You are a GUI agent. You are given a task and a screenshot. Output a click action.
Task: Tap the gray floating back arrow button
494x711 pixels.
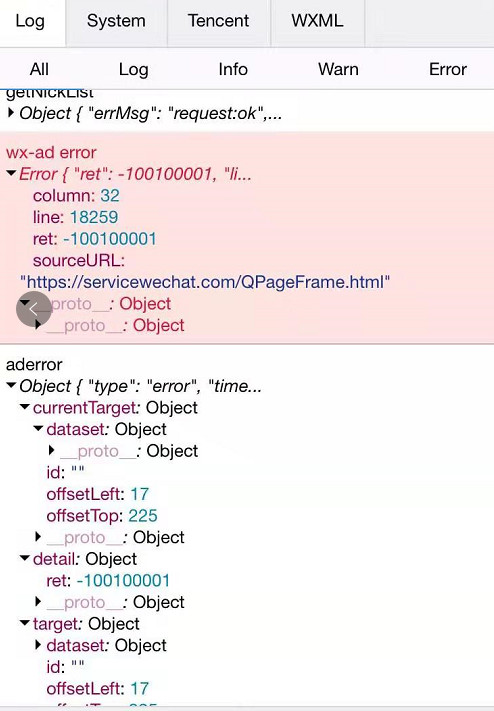(34, 309)
